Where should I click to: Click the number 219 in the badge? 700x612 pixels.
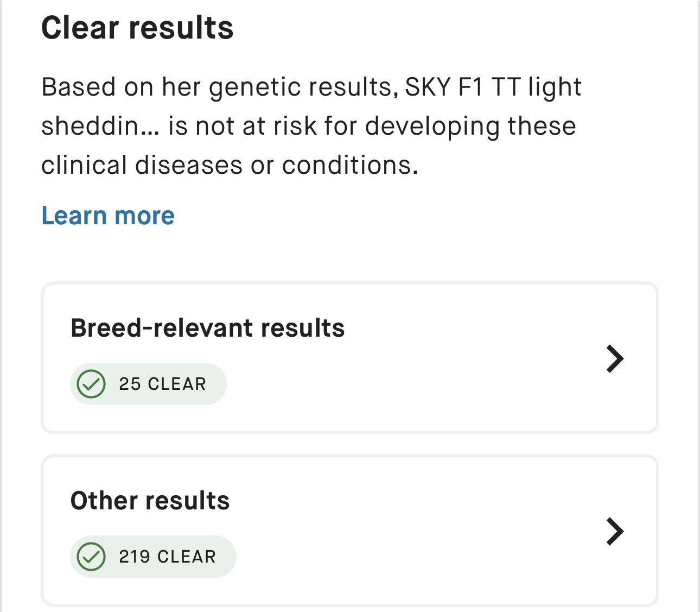pyautogui.click(x=135, y=557)
